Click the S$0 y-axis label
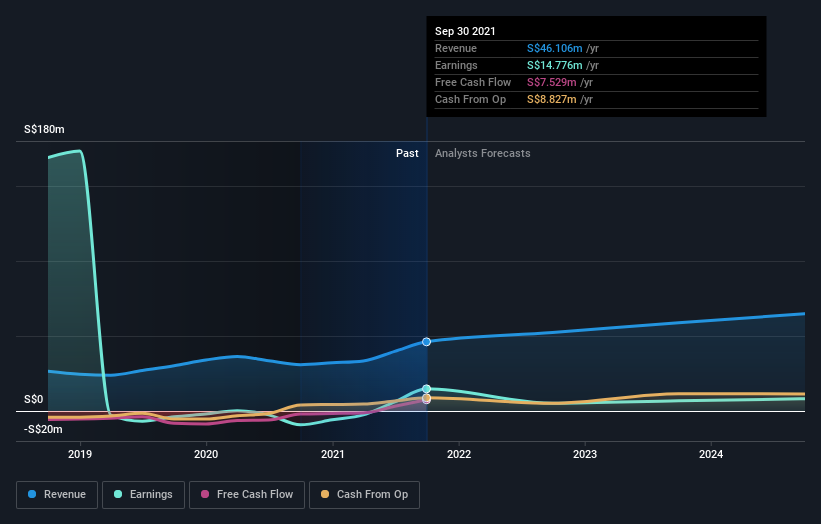This screenshot has width=821, height=524. [x=34, y=399]
